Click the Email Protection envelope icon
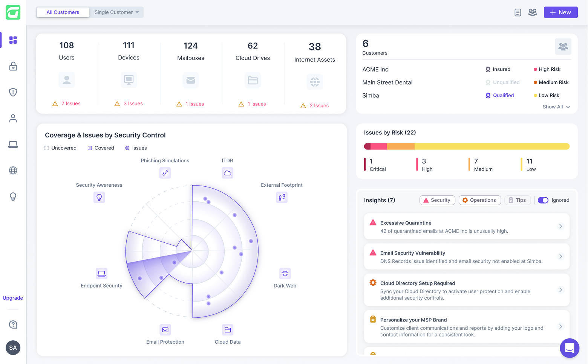This screenshot has width=588, height=364. point(165,330)
